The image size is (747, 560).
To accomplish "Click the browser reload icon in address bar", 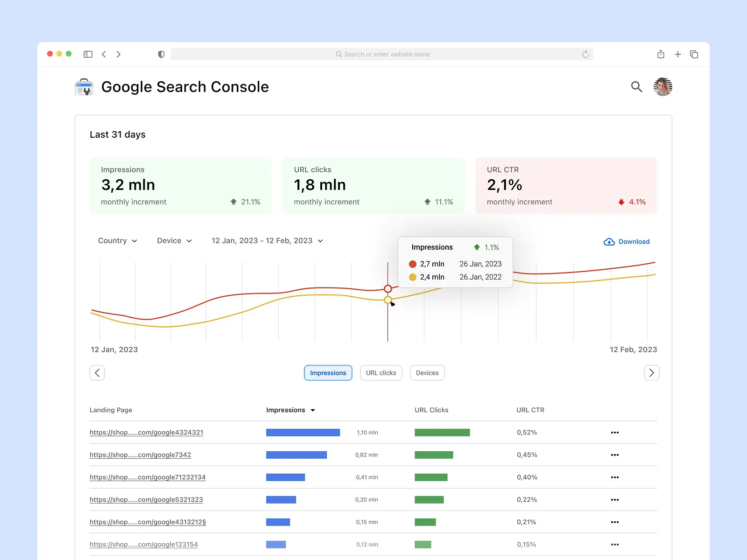I will (x=585, y=54).
